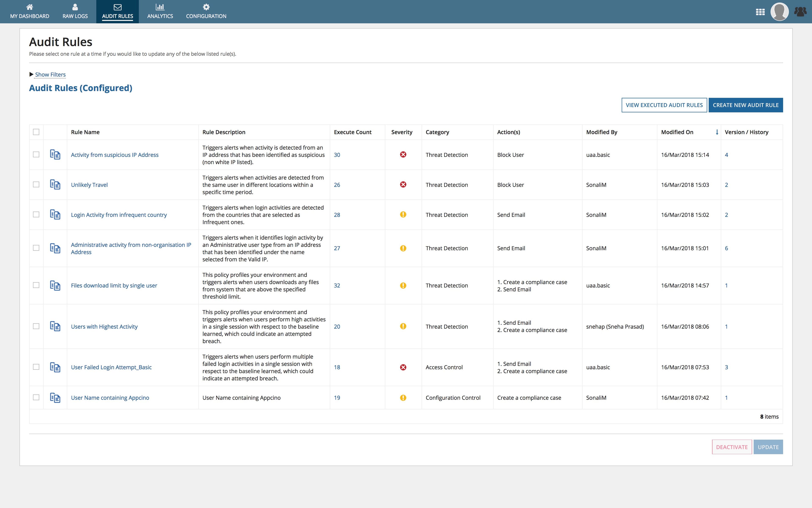
Task: Go to My Dashboard tab
Action: pos(30,12)
